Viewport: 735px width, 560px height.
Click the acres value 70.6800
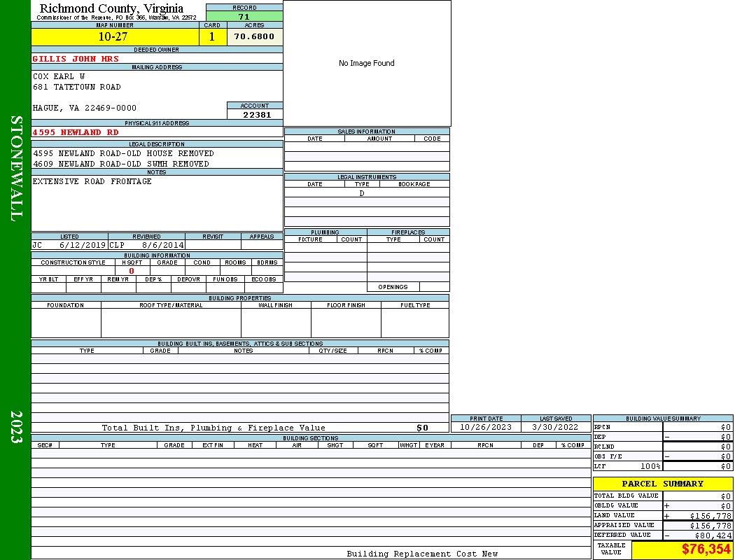pos(254,37)
